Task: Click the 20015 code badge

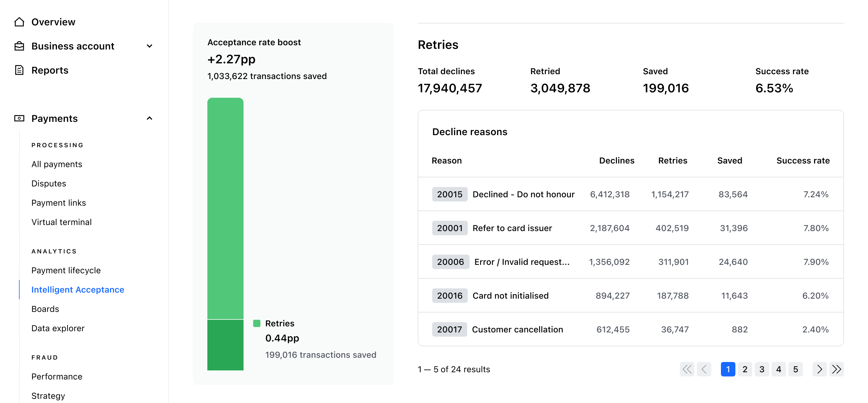Action: (449, 194)
